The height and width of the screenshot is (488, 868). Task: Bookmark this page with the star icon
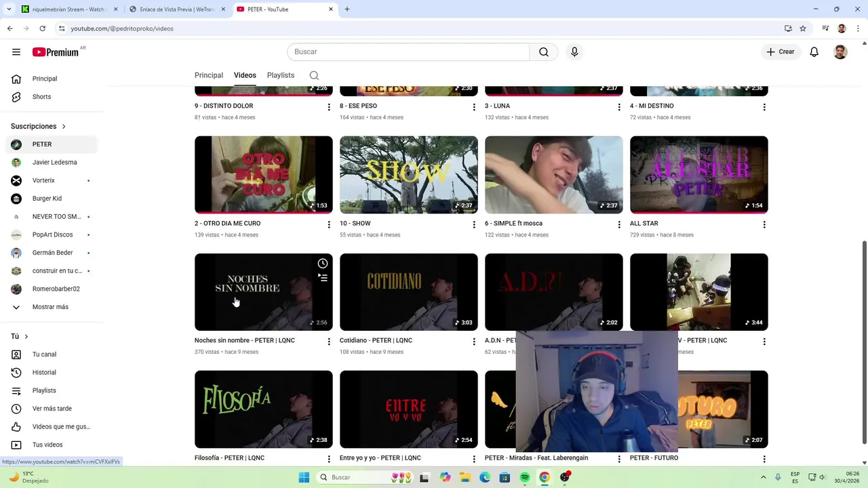(803, 28)
